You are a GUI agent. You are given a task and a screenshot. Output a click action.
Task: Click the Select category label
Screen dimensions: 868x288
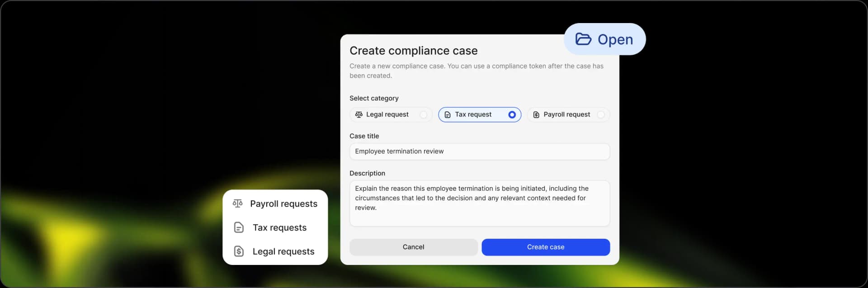point(374,98)
